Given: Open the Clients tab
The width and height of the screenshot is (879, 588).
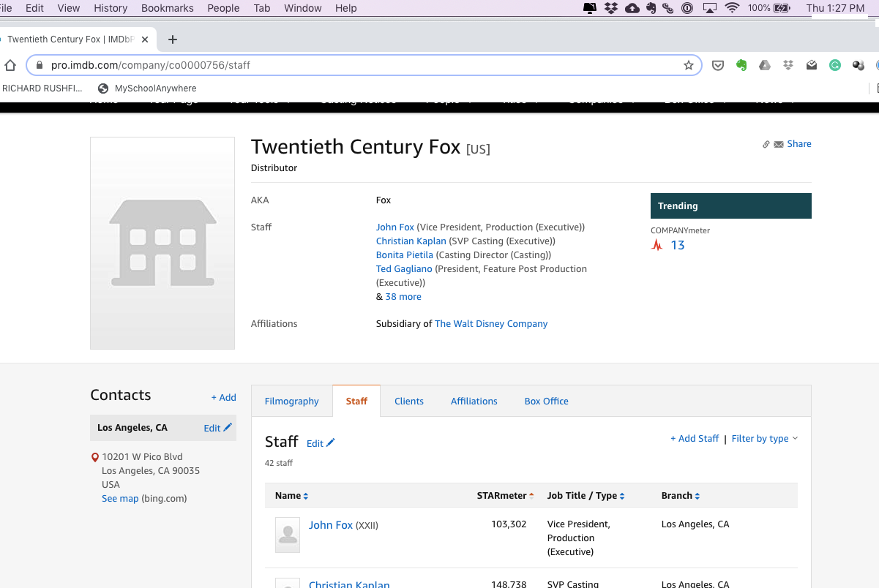Looking at the screenshot, I should click(x=409, y=401).
